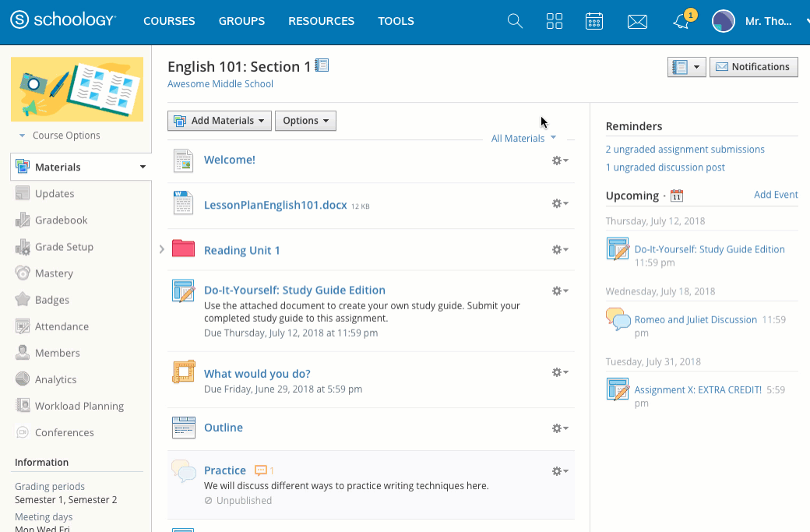Click the course banner image thumbnail
The height and width of the screenshot is (532, 810).
tap(77, 89)
